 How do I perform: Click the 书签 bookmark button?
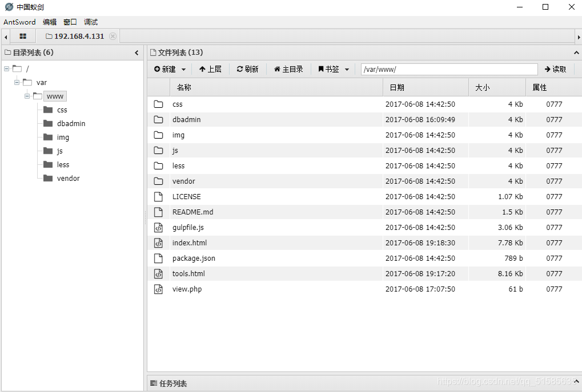pyautogui.click(x=329, y=70)
